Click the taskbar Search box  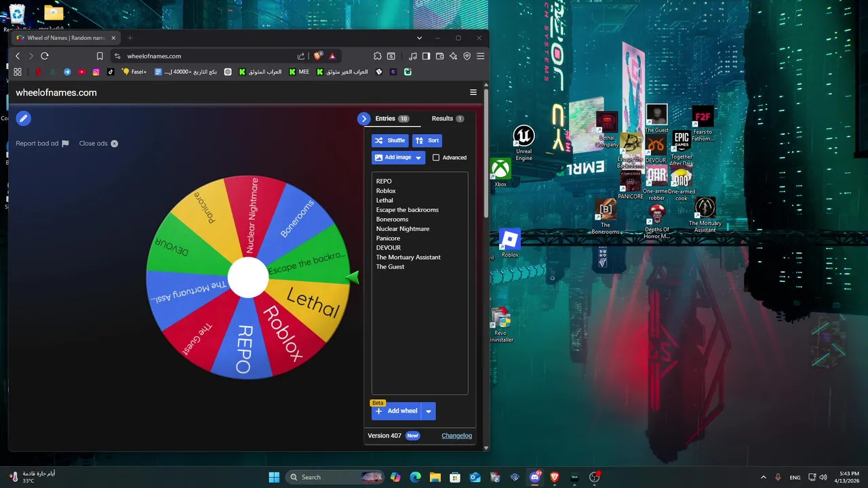pyautogui.click(x=334, y=477)
